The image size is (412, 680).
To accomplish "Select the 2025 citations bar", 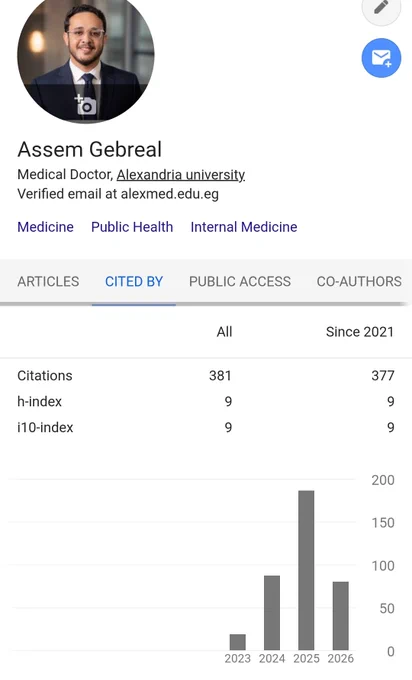I will tap(306, 570).
